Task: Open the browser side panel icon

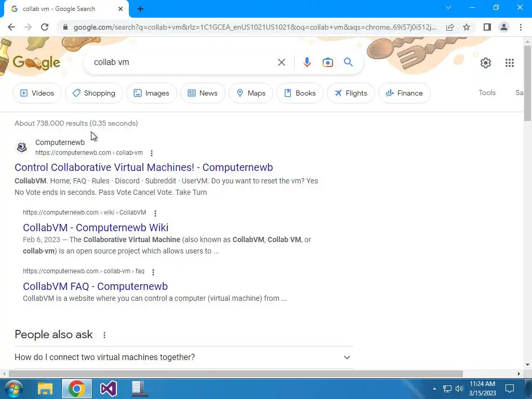Action: [x=487, y=27]
